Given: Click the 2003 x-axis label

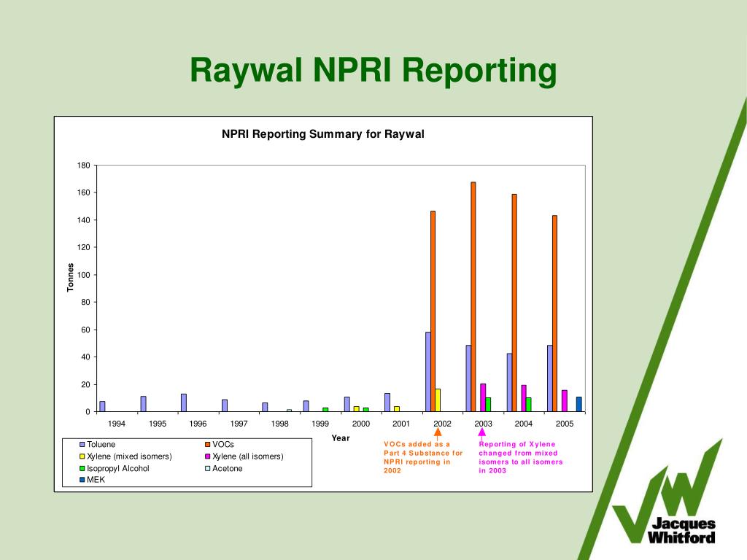Looking at the screenshot, I should [x=483, y=424].
